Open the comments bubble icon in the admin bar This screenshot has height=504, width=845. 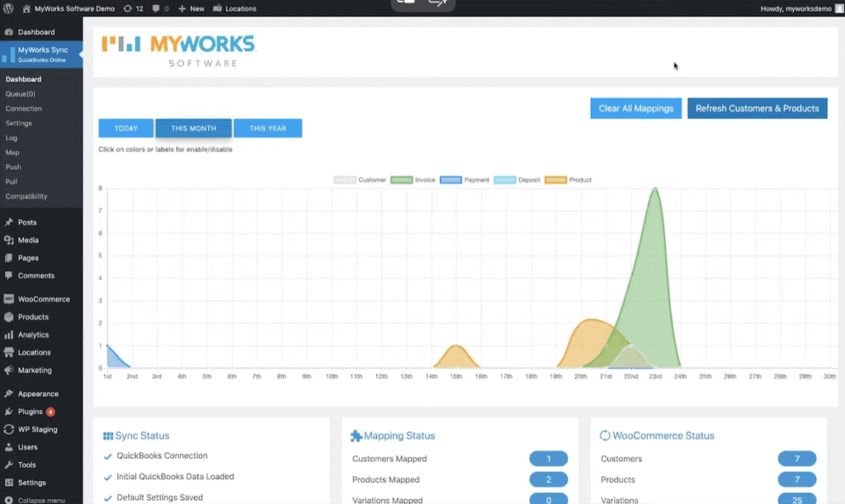[x=156, y=8]
